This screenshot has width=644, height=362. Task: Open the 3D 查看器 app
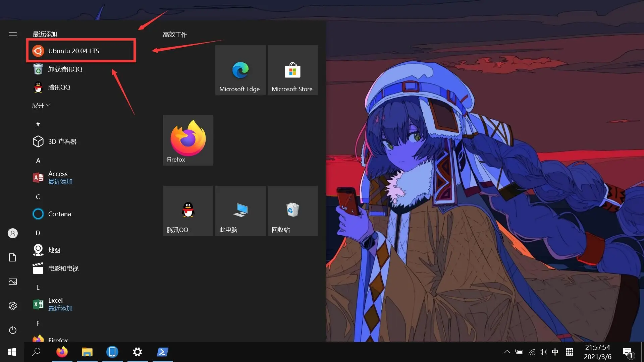(81, 142)
